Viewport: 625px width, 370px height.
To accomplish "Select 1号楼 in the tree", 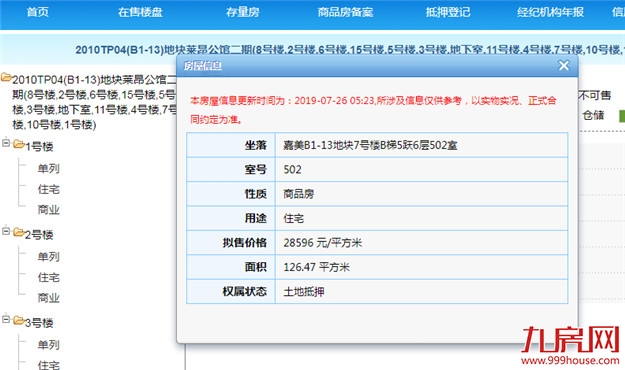I will coord(39,146).
